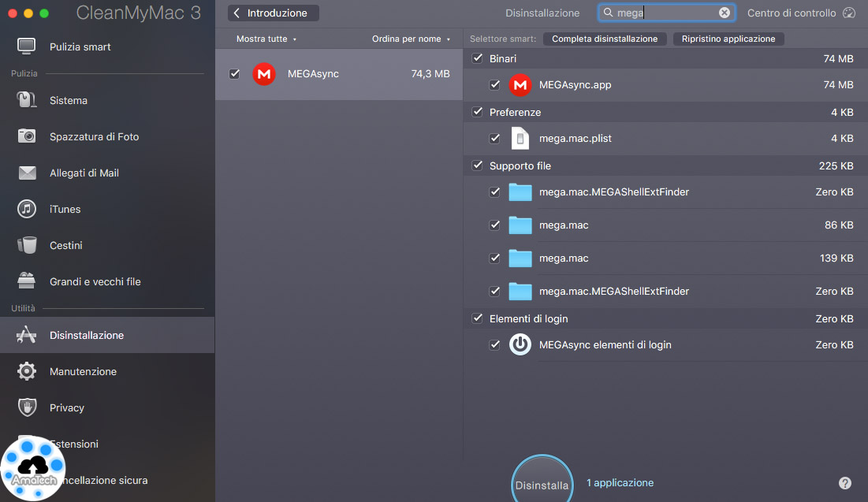Clear the search field with X icon
868x502 pixels.
pos(724,13)
